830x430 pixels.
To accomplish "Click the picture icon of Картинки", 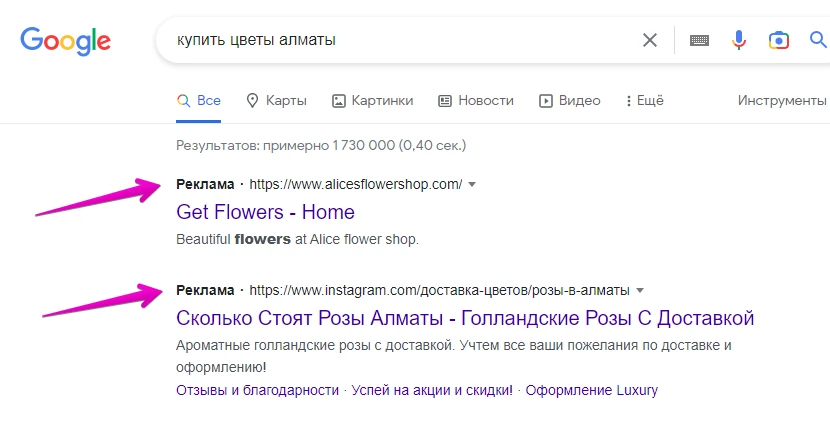I will [339, 101].
